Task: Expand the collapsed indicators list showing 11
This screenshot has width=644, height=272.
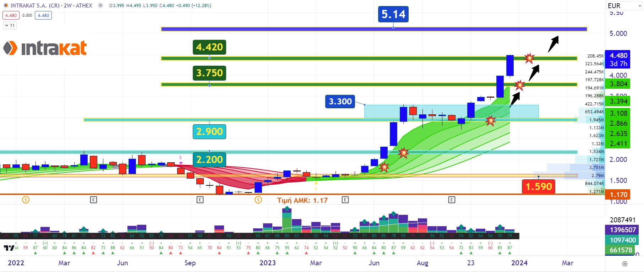Action: (10, 25)
